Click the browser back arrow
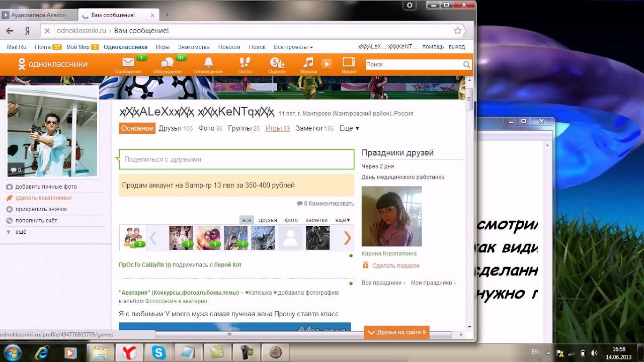Viewport: 644px width, 362px height. (x=10, y=31)
